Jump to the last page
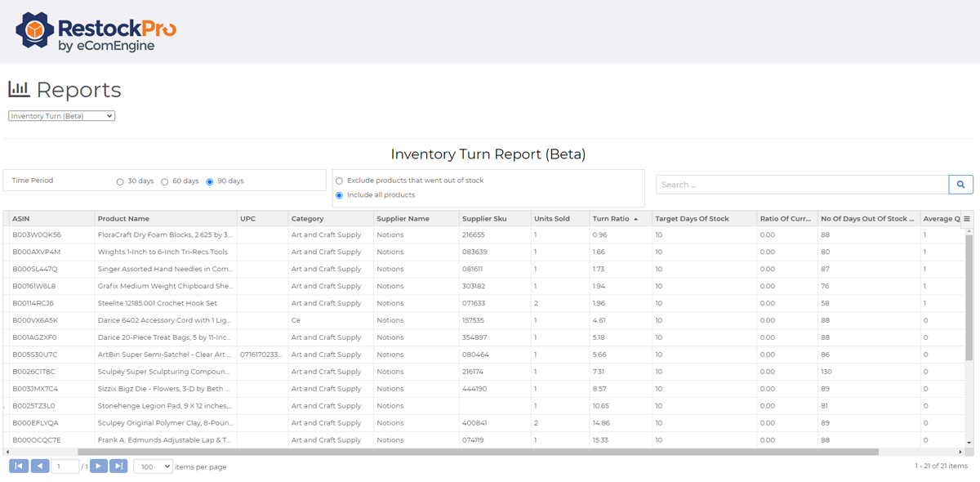Image resolution: width=980 pixels, height=482 pixels. tap(118, 466)
